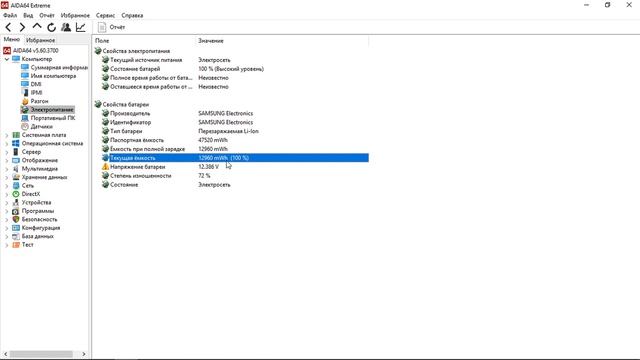Expand the DirectX node
Screen dimensions: 640x360
[x=7, y=194]
